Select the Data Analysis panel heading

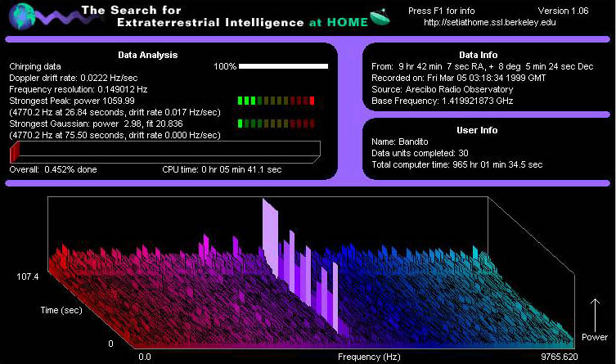coord(148,55)
